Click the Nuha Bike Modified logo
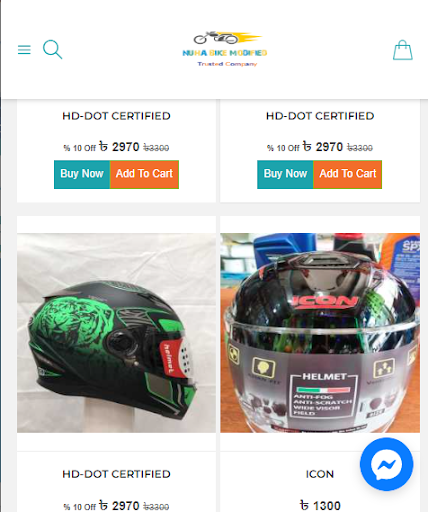The width and height of the screenshot is (428, 512). click(225, 49)
